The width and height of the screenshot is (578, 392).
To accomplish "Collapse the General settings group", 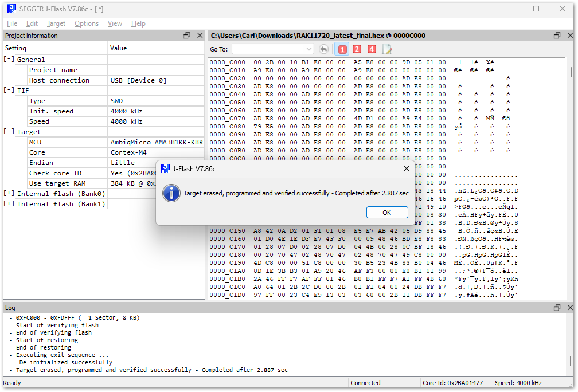I will pos(9,59).
